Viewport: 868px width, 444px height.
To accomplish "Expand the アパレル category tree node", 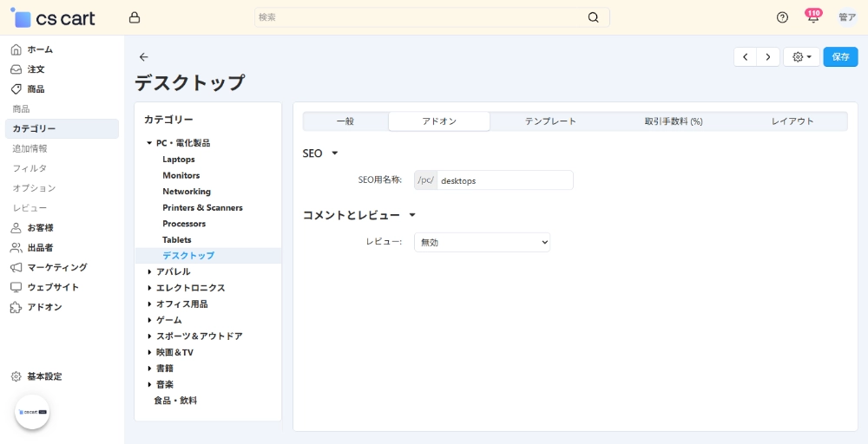I will 149,272.
